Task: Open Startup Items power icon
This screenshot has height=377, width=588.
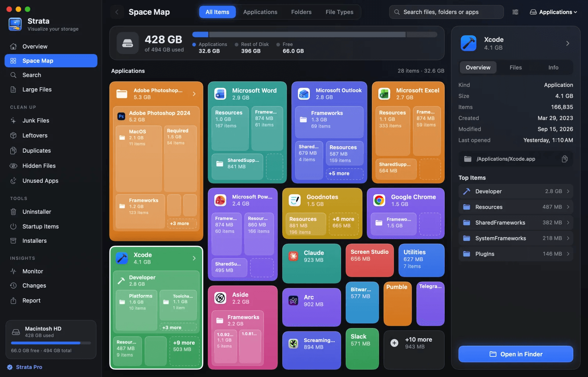Action: [14, 226]
